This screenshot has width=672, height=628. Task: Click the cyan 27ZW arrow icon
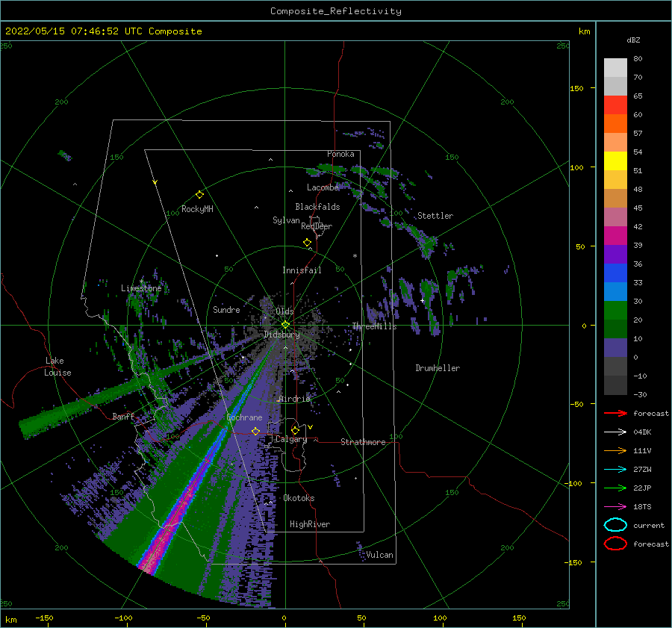click(x=615, y=470)
